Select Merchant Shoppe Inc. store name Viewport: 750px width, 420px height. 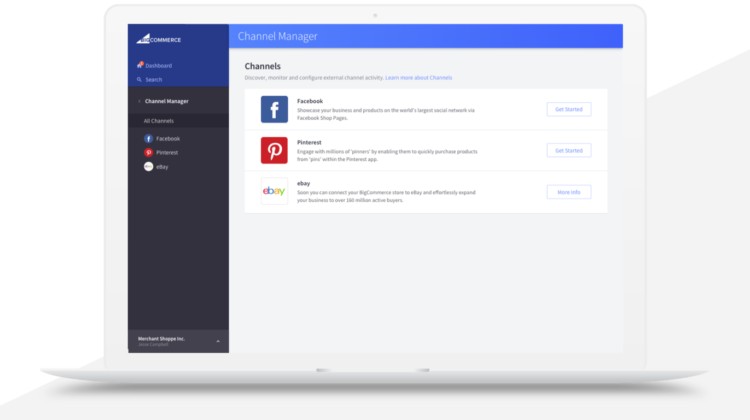(161, 339)
